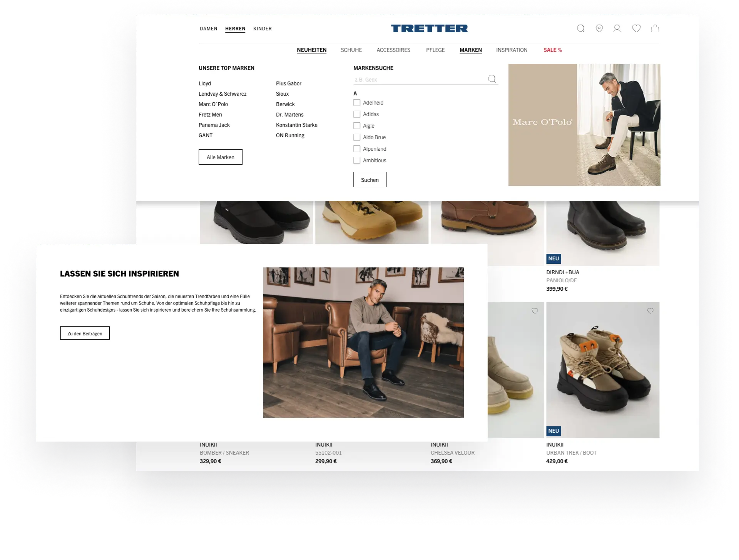Click magnifier icon in Markensuche field

coord(492,79)
